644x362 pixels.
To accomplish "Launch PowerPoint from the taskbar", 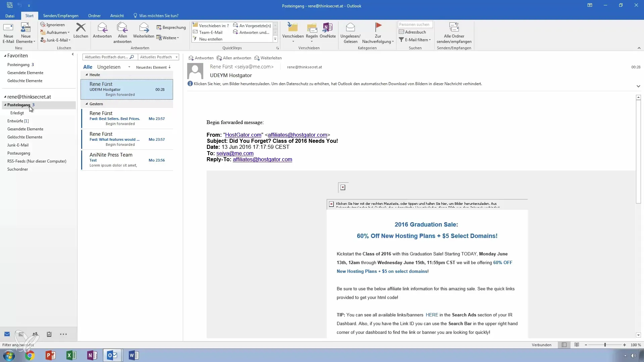I will tap(51, 355).
